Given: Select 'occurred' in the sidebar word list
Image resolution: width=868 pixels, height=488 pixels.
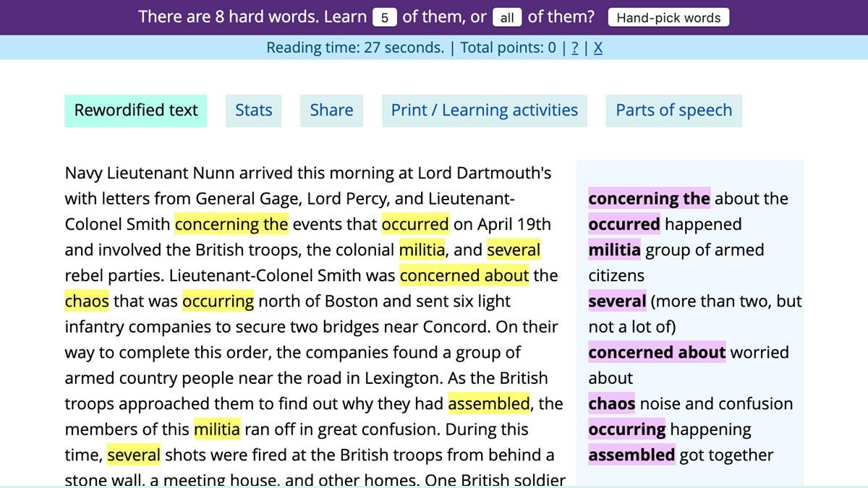Looking at the screenshot, I should click(624, 224).
